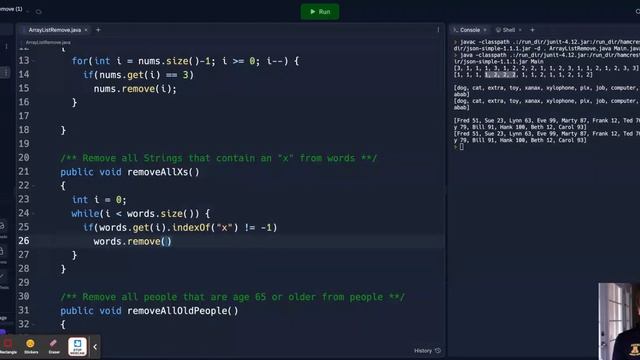Collapse the annotation toolbar with the chevron
This screenshot has width=640, height=360.
pyautogui.click(x=95, y=347)
